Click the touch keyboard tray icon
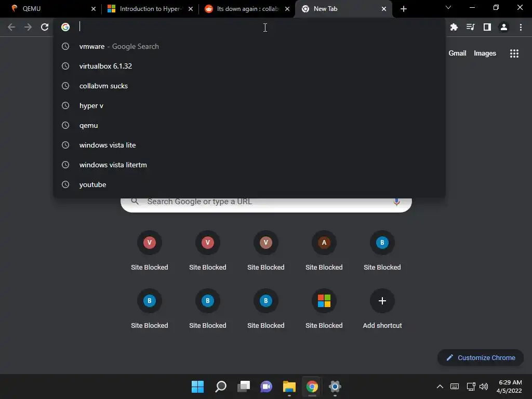The height and width of the screenshot is (399, 532). coord(455,387)
